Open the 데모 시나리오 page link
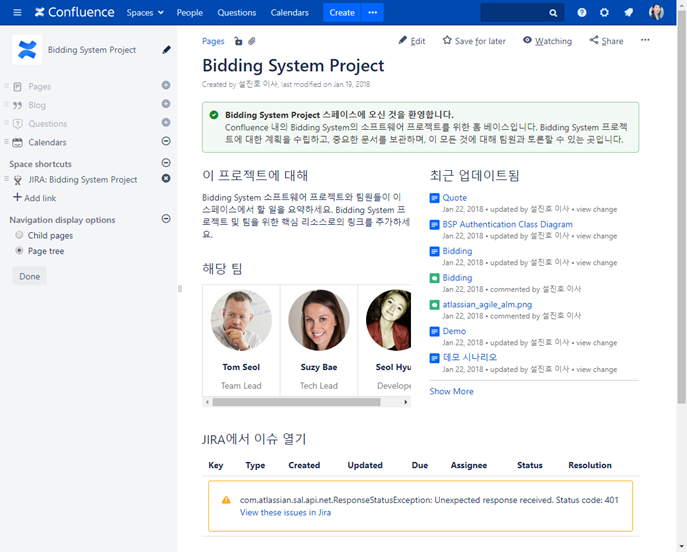Image resolution: width=687 pixels, height=552 pixels. tap(470, 357)
